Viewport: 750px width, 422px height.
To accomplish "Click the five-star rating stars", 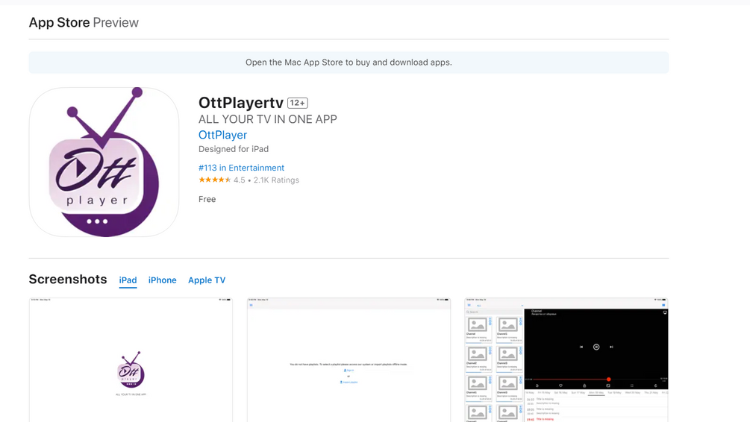I will pos(214,180).
